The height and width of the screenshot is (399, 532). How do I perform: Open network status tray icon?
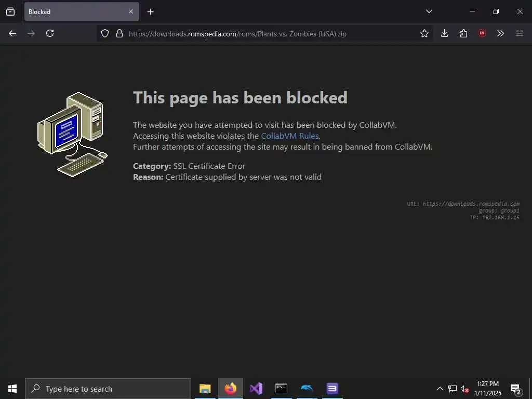click(x=453, y=389)
